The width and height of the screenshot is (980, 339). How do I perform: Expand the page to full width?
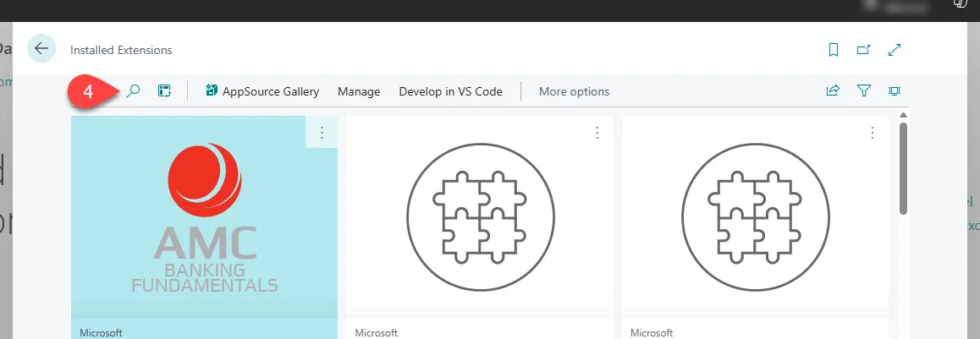(x=895, y=50)
